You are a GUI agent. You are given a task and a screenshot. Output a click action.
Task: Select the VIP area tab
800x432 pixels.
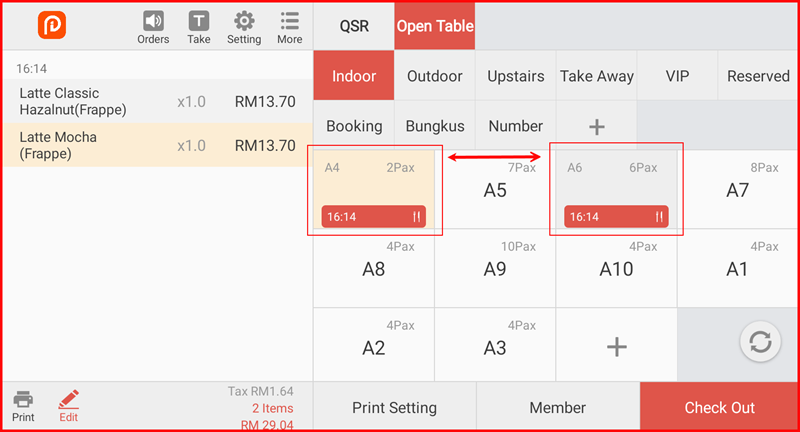click(x=677, y=75)
